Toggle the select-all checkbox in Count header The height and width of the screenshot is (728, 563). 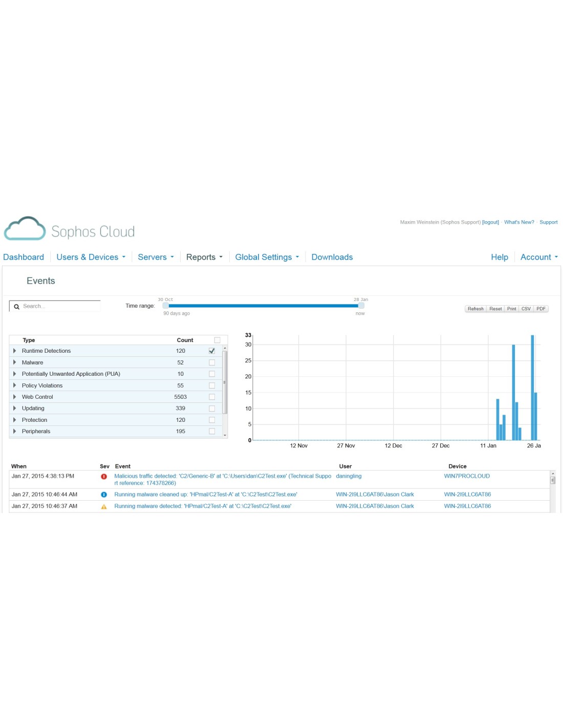217,340
